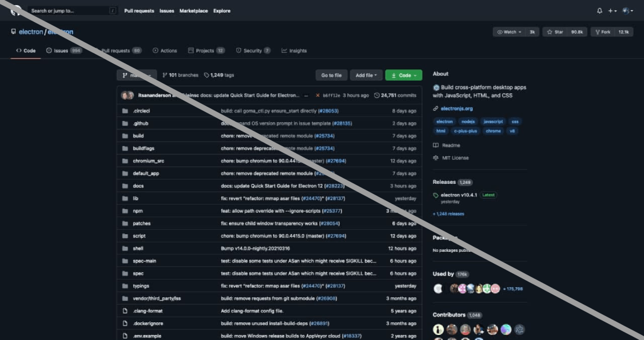Open the chromium_src folder
This screenshot has height=340, width=644.
pos(148,161)
